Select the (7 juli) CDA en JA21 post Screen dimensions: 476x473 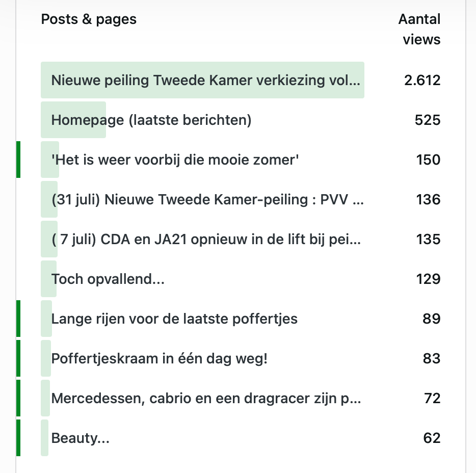tap(206, 240)
